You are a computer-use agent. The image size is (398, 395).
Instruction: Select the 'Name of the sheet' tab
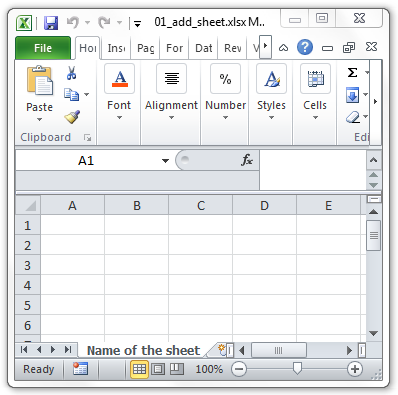point(144,351)
